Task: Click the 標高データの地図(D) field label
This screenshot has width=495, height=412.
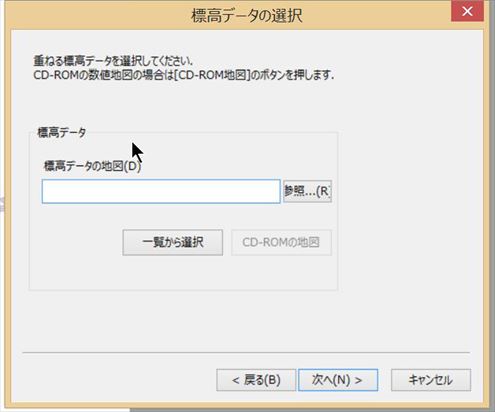Action: coord(93,166)
